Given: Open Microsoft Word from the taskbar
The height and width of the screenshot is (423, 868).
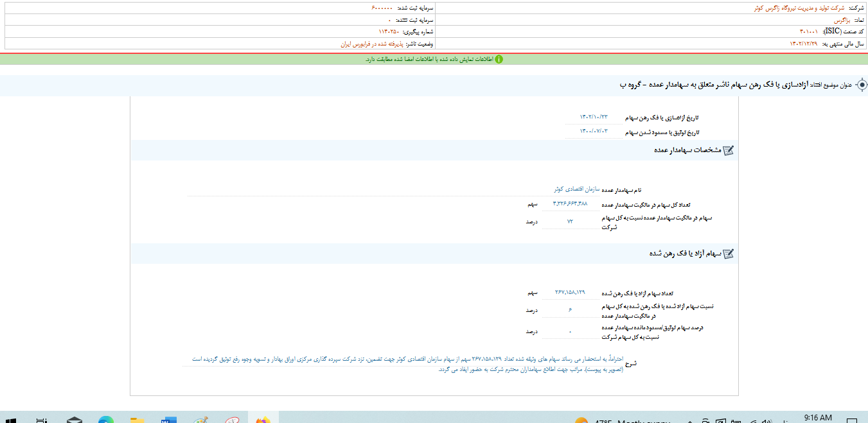Looking at the screenshot, I should (169, 419).
